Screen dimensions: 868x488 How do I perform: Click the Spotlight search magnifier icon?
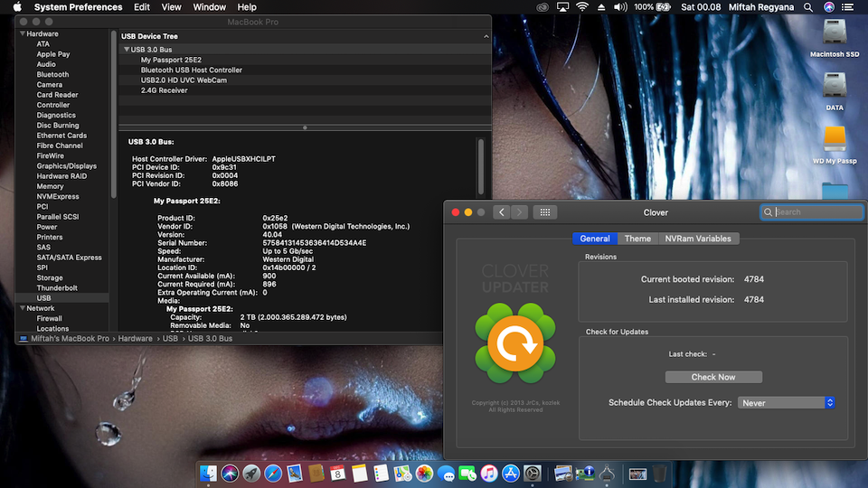[807, 7]
